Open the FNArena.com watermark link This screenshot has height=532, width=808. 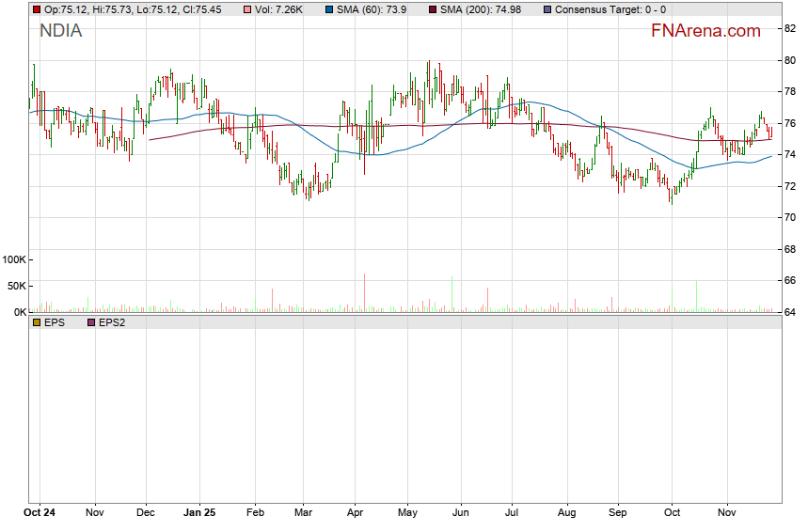pyautogui.click(x=705, y=31)
